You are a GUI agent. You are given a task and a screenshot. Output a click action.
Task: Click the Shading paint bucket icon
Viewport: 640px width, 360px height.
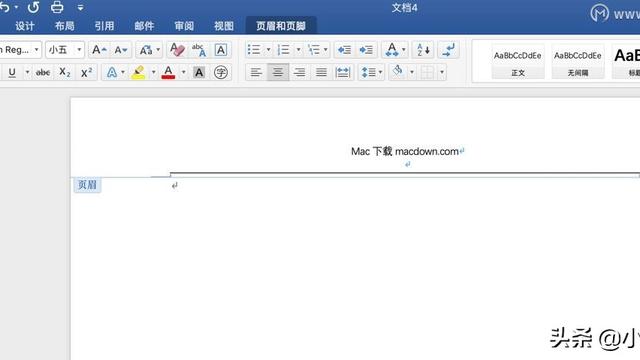[x=398, y=72]
